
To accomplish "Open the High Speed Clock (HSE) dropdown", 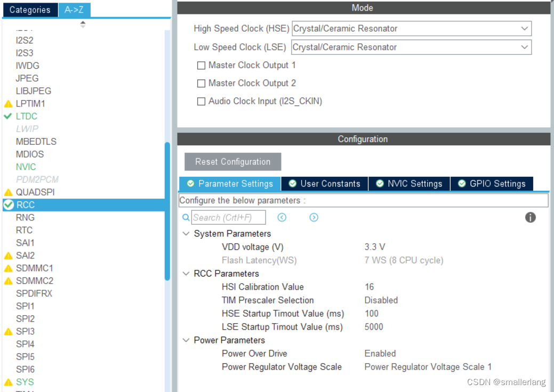I will (525, 28).
